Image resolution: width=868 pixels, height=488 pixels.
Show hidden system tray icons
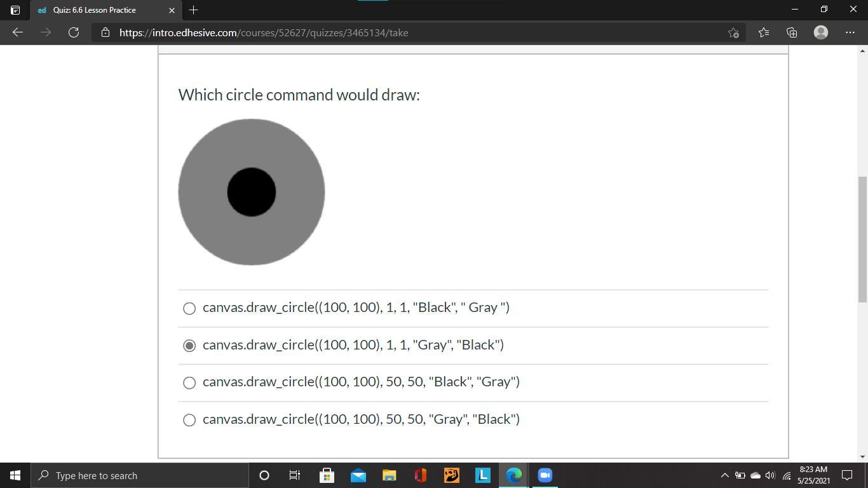click(x=724, y=475)
